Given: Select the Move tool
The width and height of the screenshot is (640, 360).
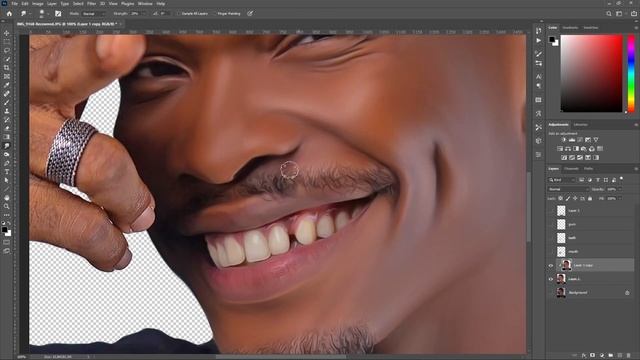Looking at the screenshot, I should pos(7,33).
